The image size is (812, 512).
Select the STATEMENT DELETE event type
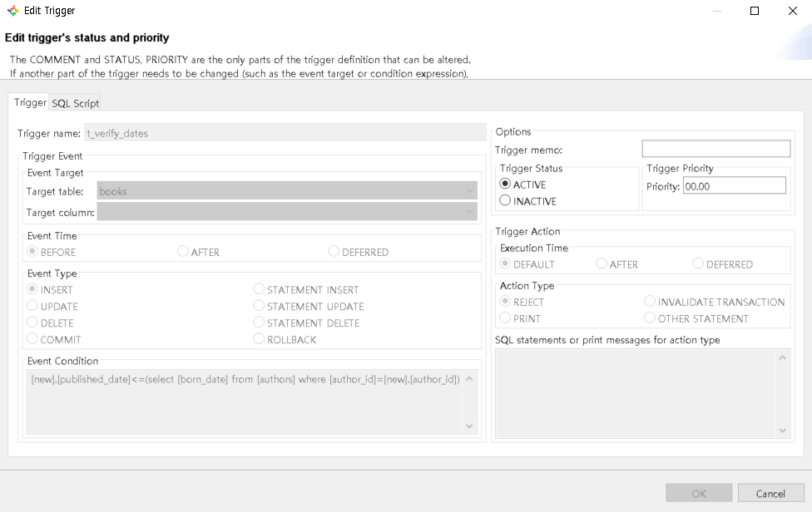click(x=260, y=322)
